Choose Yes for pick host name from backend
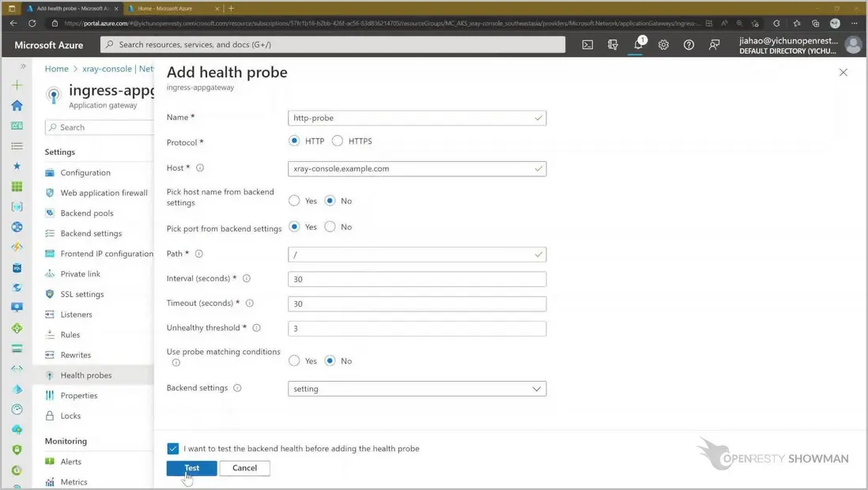The width and height of the screenshot is (868, 490). pos(294,201)
